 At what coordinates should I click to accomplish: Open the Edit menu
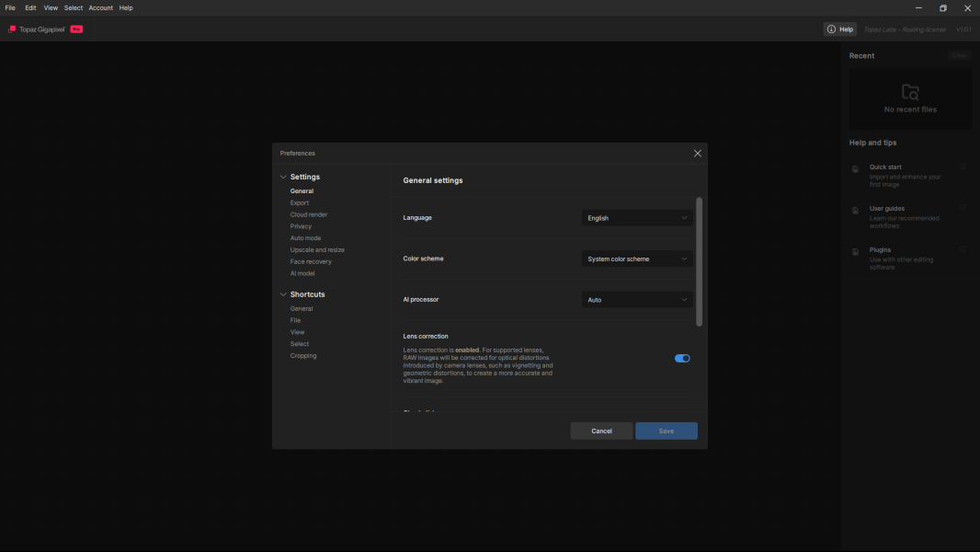(x=30, y=7)
